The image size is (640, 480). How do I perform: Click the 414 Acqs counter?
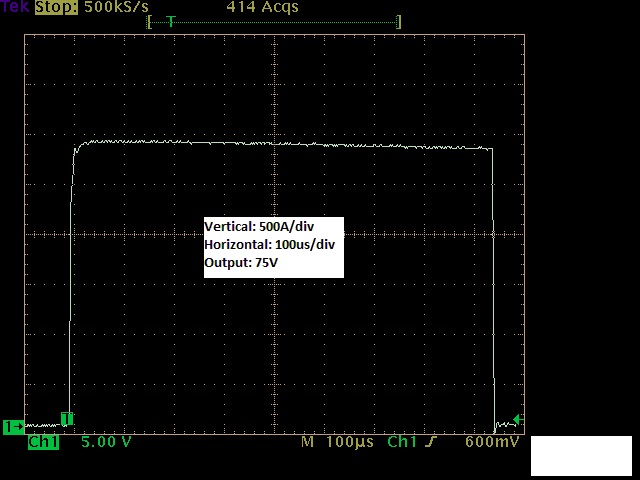pos(262,7)
